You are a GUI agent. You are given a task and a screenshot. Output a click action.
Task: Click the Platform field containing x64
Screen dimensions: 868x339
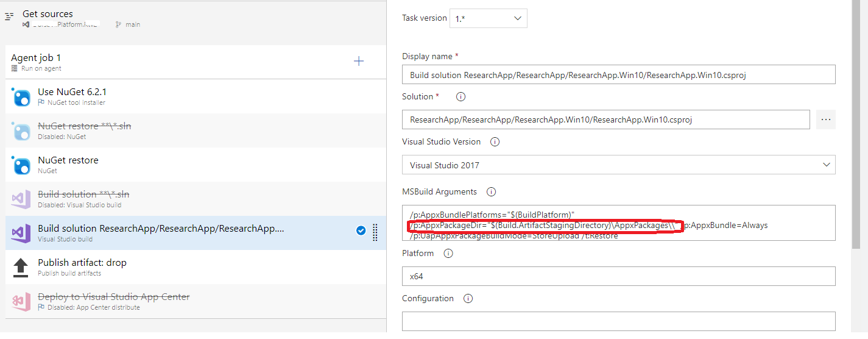pyautogui.click(x=619, y=276)
